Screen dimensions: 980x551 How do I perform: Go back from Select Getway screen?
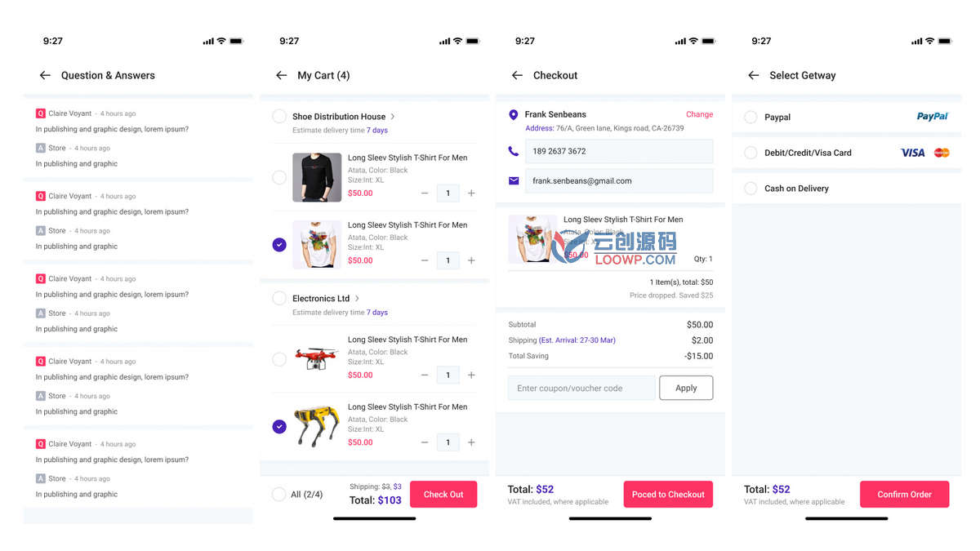[753, 75]
